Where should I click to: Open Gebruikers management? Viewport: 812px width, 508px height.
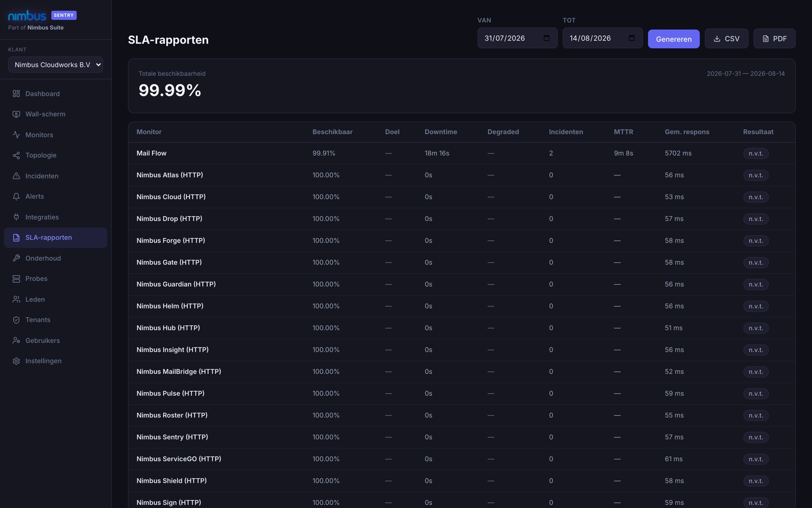pos(56,341)
